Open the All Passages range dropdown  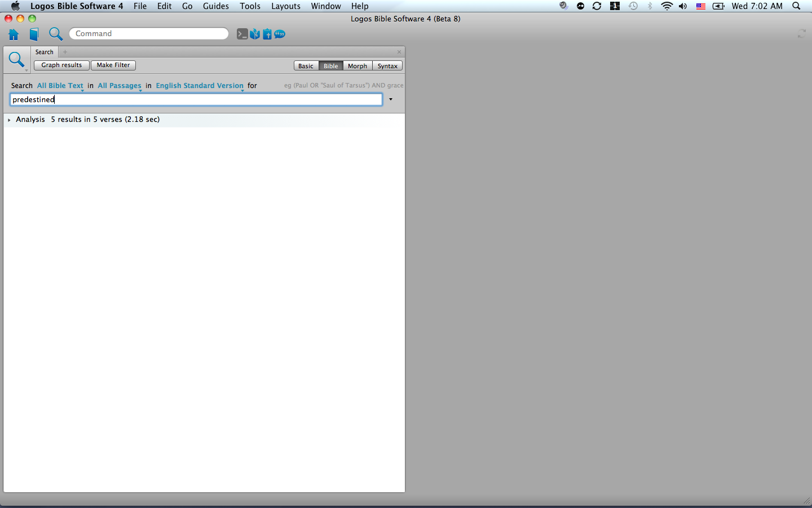pos(120,86)
